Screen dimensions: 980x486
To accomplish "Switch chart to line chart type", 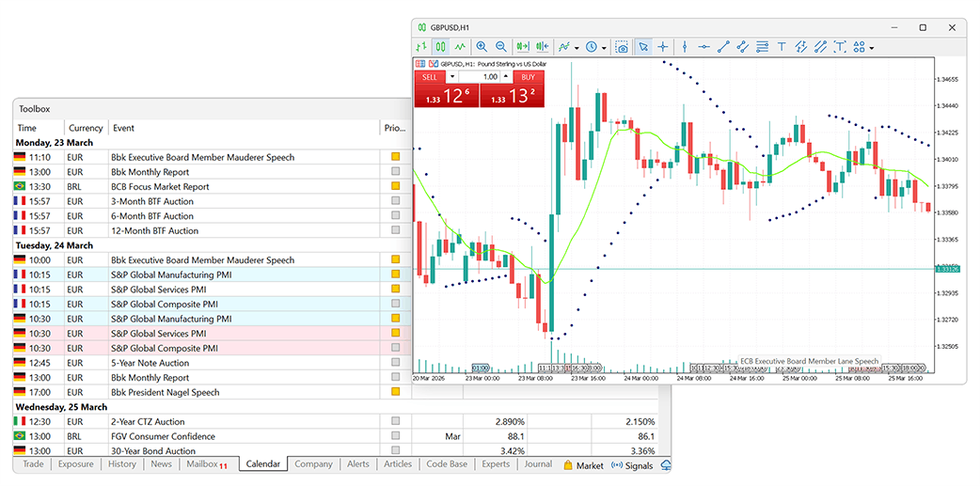I will (461, 47).
